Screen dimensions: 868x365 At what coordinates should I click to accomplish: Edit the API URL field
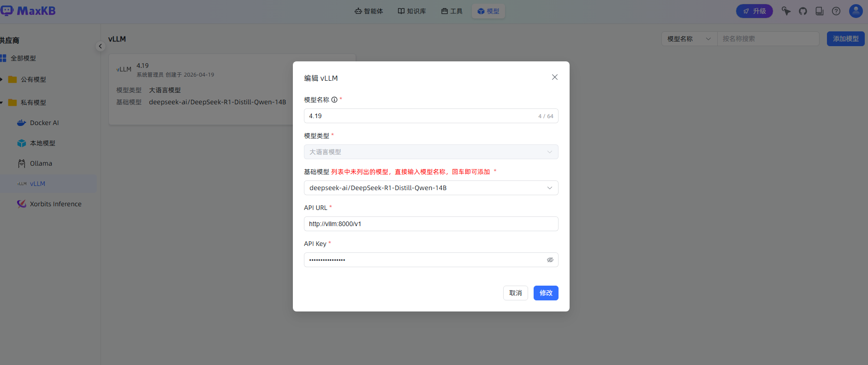431,224
